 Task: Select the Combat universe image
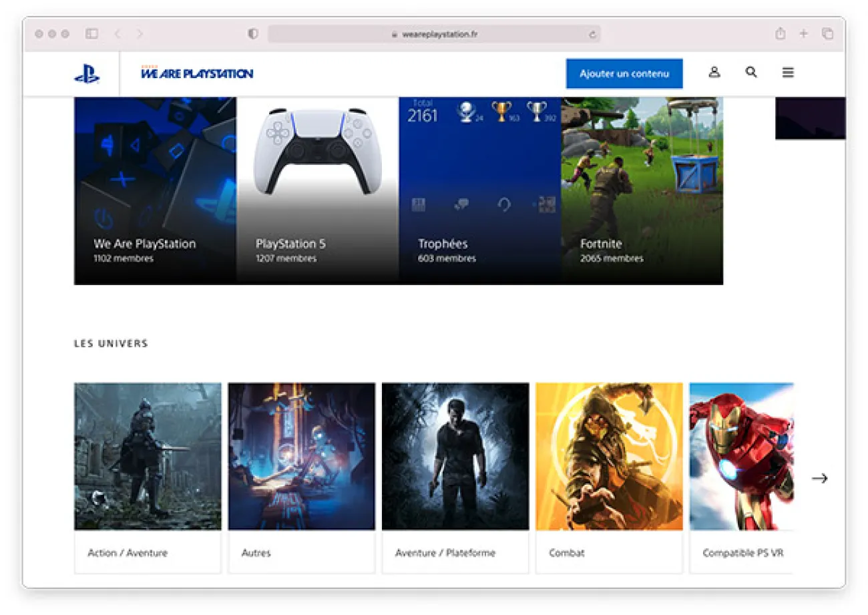pyautogui.click(x=609, y=457)
